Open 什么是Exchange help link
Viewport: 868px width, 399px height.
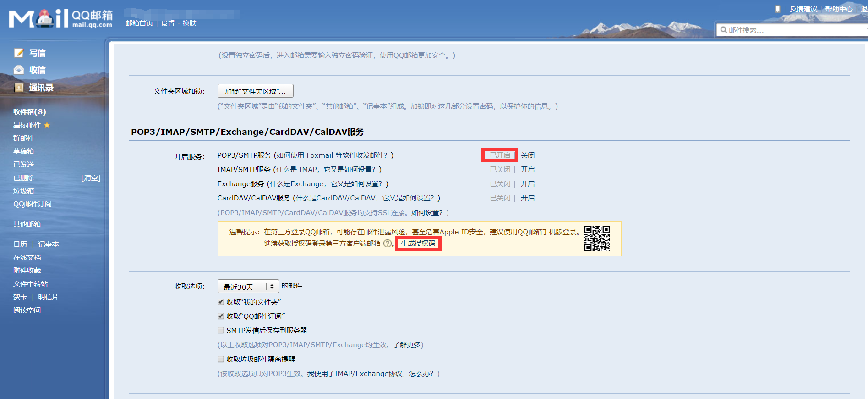coord(328,184)
